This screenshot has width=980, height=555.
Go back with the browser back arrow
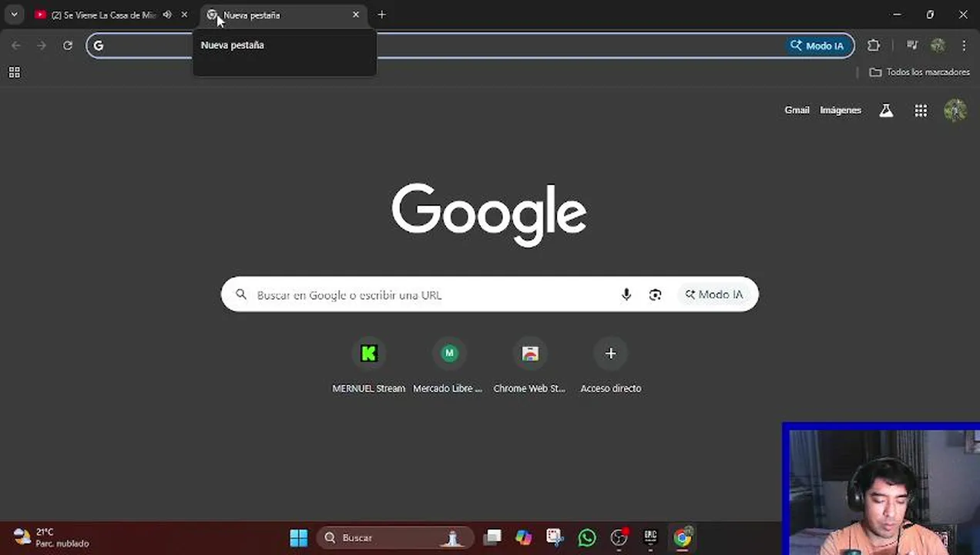(16, 45)
